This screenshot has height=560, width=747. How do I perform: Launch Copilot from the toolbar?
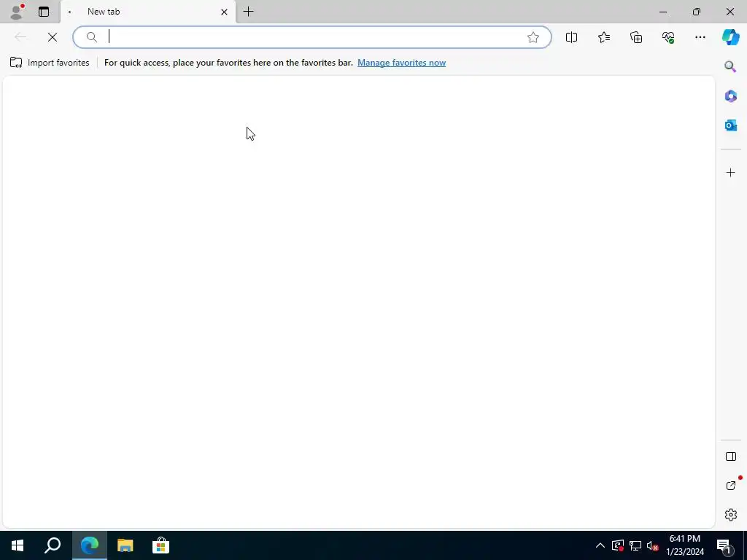point(730,37)
